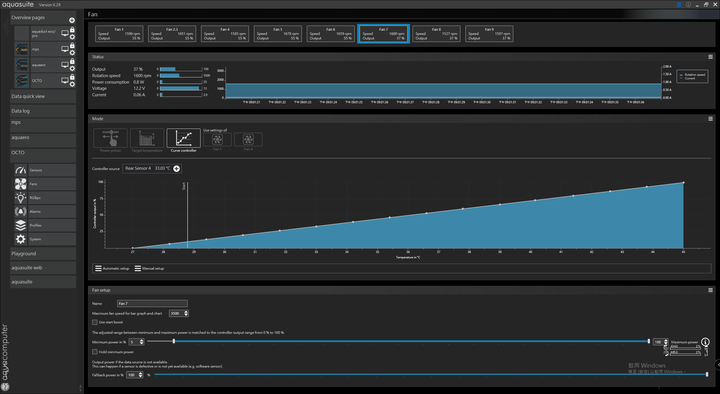Open the Sensors page gauge icon
720x394 pixels.
(20, 170)
